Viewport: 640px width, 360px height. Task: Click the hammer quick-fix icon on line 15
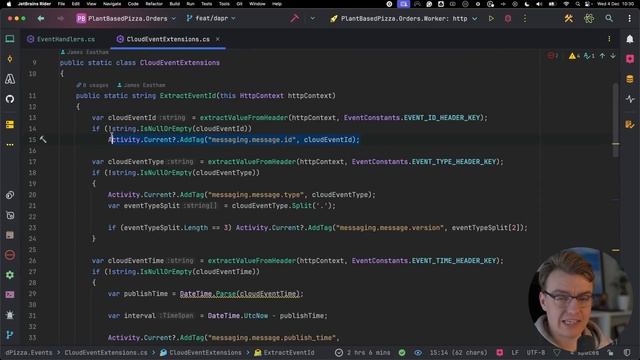[43, 140]
